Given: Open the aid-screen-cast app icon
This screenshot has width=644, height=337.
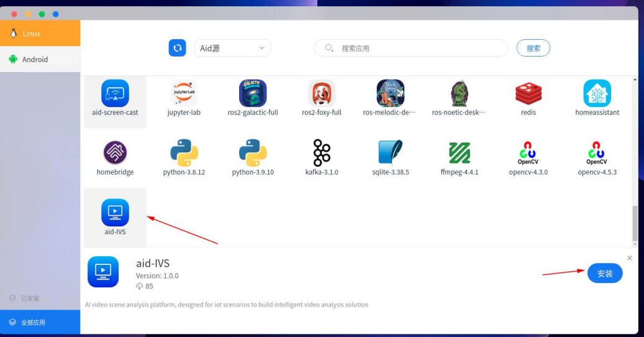Looking at the screenshot, I should [115, 94].
